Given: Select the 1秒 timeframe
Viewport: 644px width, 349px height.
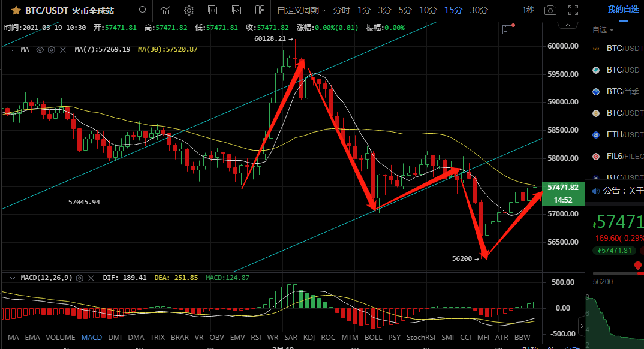Looking at the screenshot, I should (x=528, y=10).
